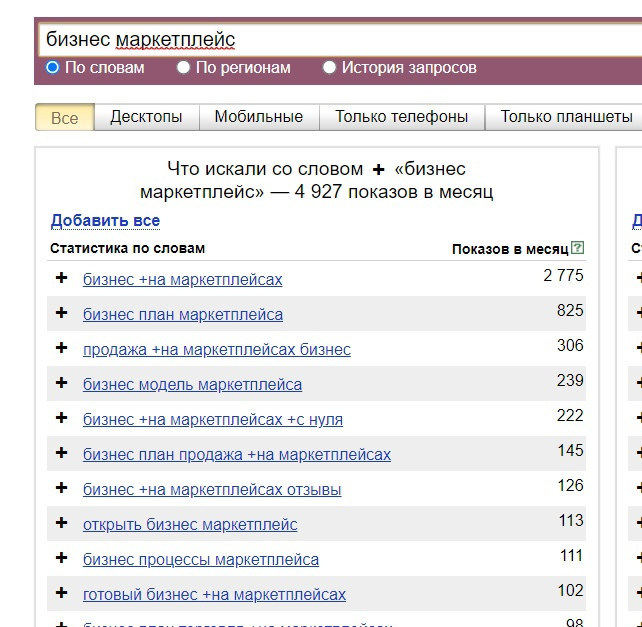
Task: Click the '825' impressions value
Action: pos(570,310)
